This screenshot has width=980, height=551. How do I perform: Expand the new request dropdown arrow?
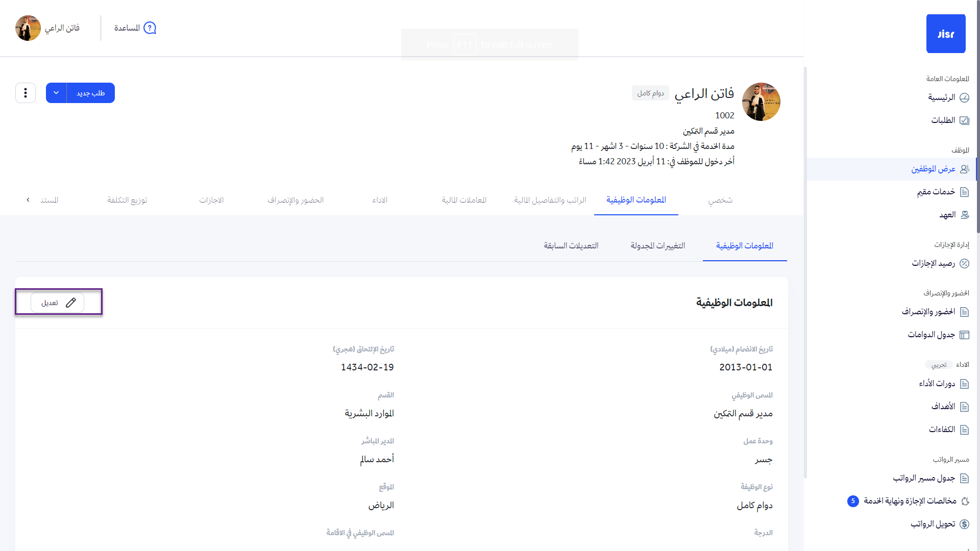(x=56, y=93)
